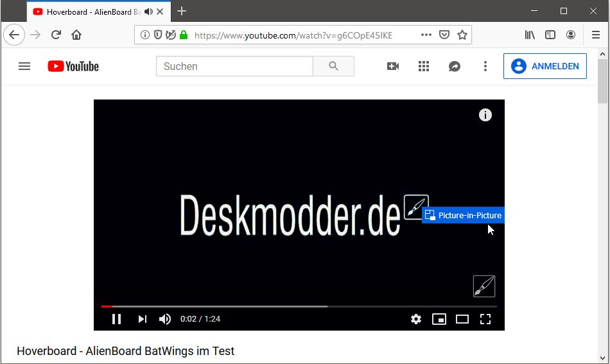610x364 pixels.
Task: Open a new tab
Action: coord(182,12)
